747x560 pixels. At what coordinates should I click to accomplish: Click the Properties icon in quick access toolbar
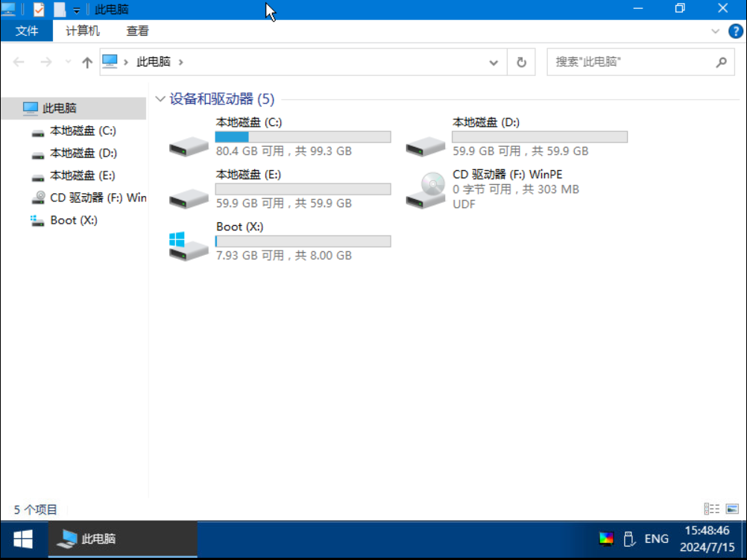point(39,10)
